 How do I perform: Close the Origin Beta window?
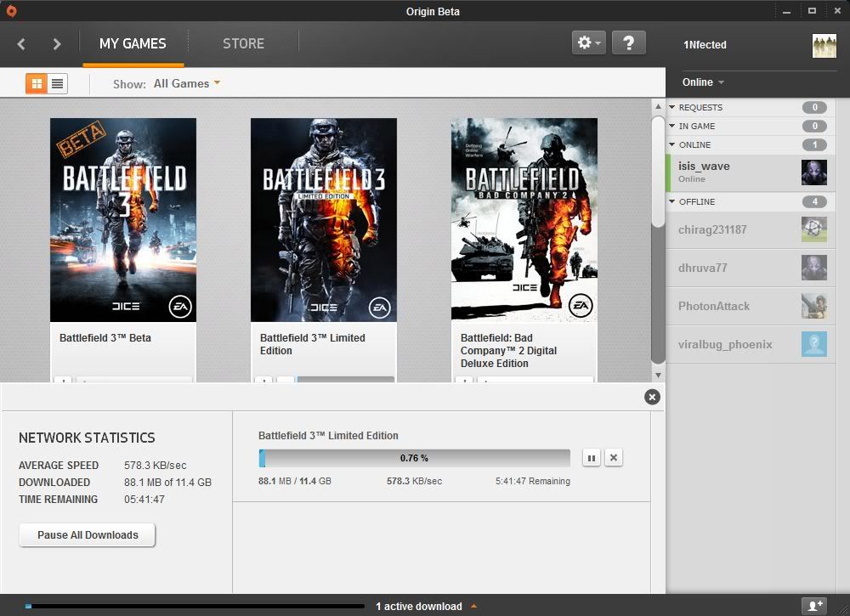[837, 11]
